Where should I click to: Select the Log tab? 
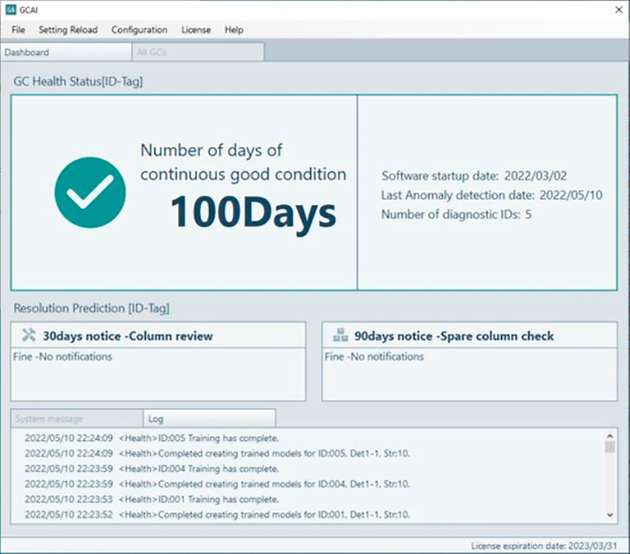208,418
